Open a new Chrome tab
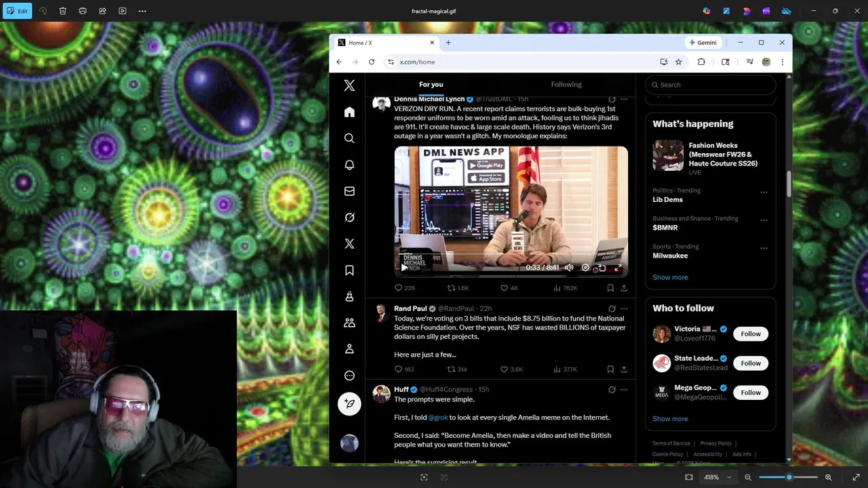The image size is (868, 488). coord(448,42)
